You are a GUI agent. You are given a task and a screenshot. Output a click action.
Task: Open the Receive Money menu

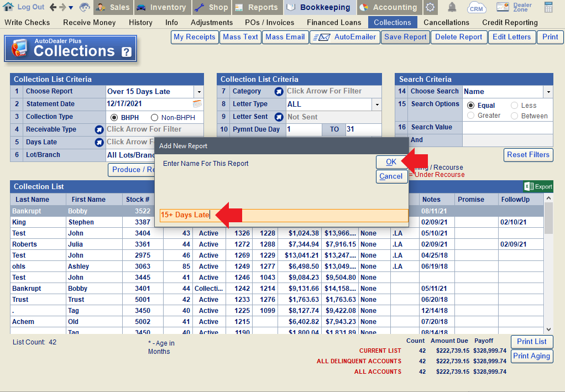(x=90, y=22)
